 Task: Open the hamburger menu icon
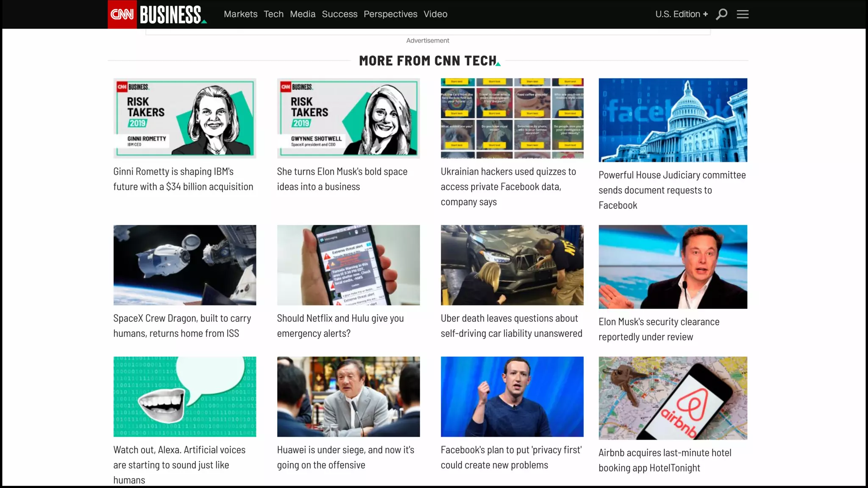(x=743, y=14)
